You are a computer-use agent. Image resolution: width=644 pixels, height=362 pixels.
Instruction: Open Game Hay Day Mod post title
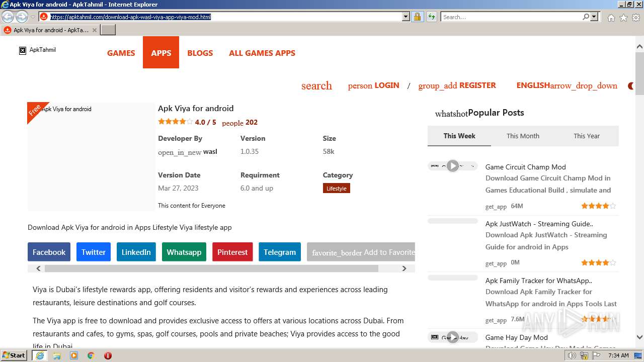coord(516,337)
